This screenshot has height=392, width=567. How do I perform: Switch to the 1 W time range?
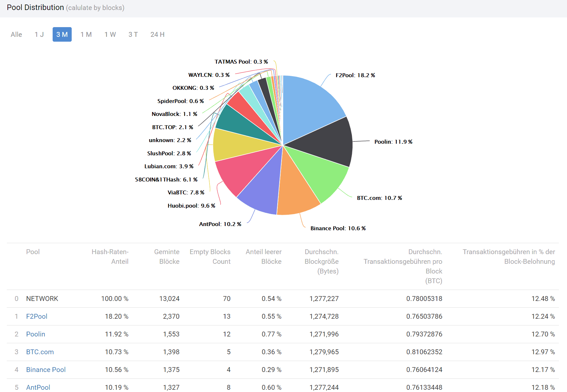[110, 35]
